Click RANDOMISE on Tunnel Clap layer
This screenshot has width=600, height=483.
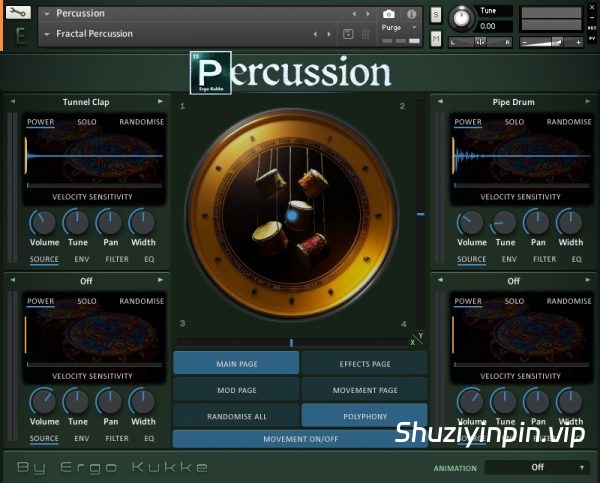coord(142,122)
